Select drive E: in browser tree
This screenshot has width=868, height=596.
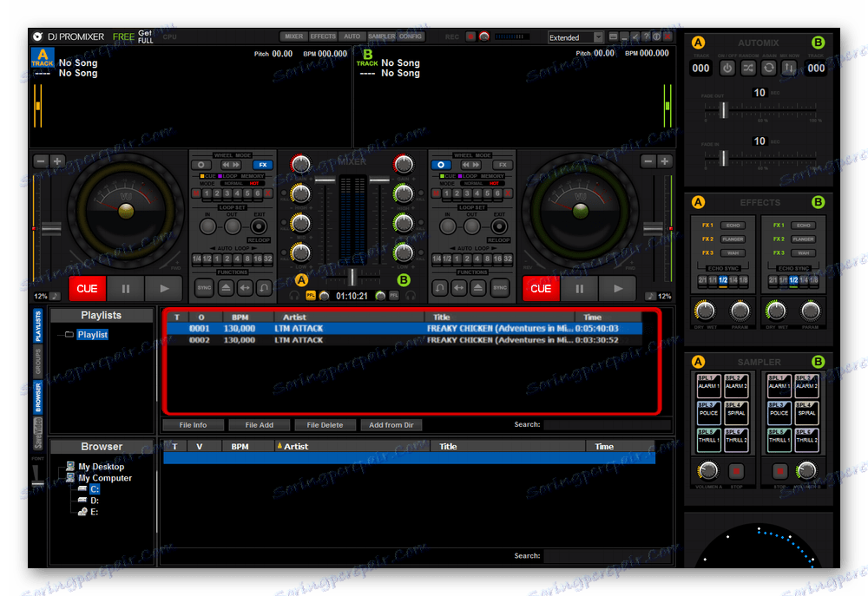94,512
